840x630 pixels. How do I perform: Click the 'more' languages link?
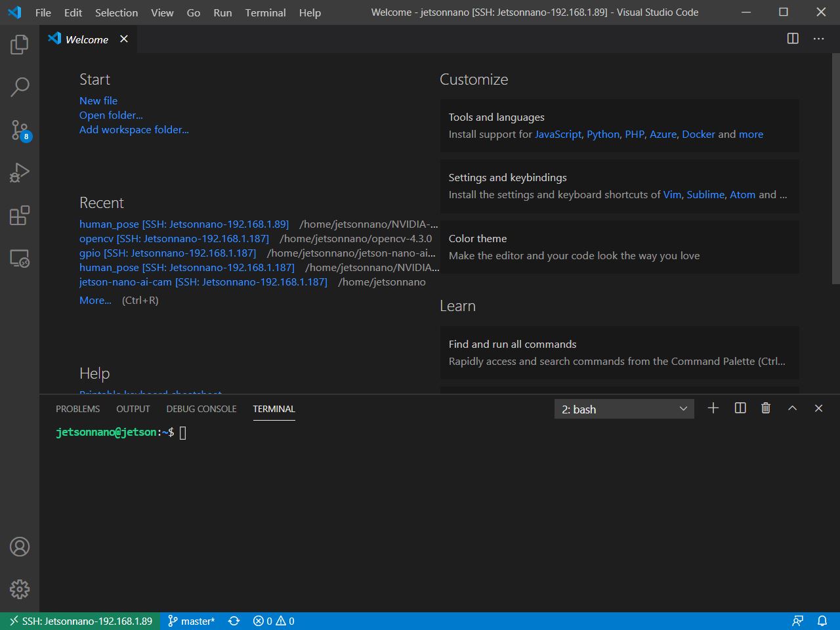[x=751, y=134]
